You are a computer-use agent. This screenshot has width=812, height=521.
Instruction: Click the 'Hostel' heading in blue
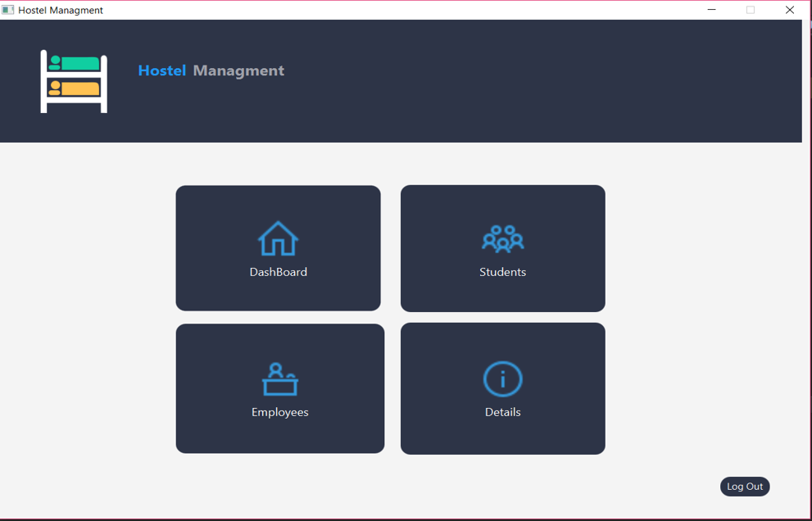[x=162, y=70]
